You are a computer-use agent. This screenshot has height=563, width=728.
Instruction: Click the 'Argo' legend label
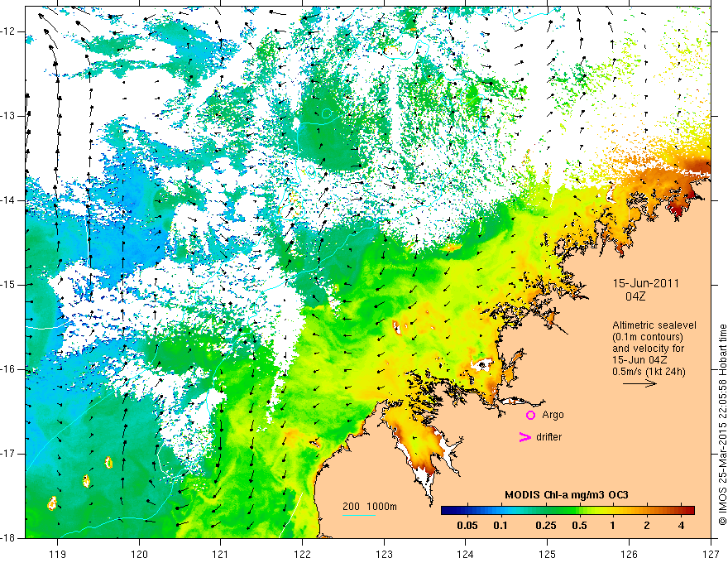click(x=553, y=415)
